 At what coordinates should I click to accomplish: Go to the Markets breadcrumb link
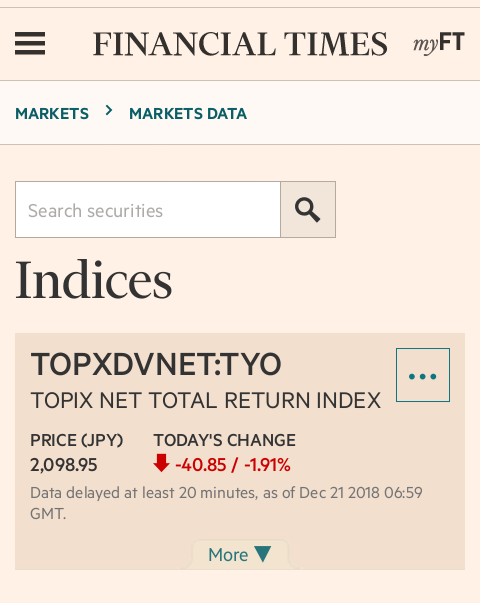pyautogui.click(x=52, y=114)
